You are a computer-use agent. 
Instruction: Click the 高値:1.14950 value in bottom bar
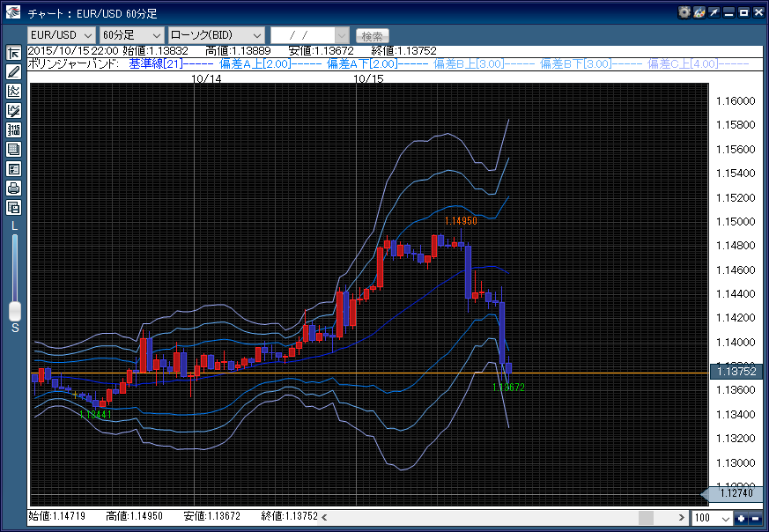134,516
